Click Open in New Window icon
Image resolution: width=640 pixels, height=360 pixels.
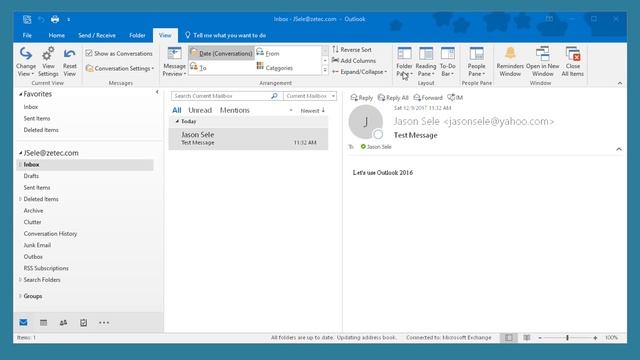[542, 53]
